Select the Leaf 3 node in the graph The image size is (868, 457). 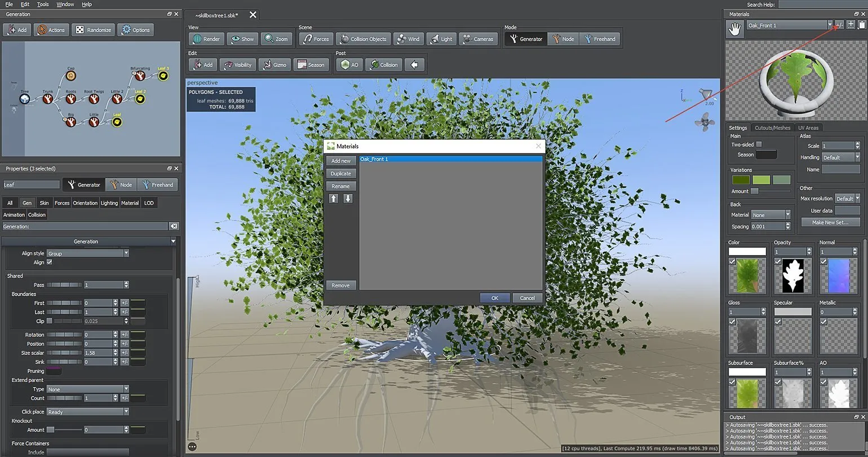pyautogui.click(x=163, y=75)
